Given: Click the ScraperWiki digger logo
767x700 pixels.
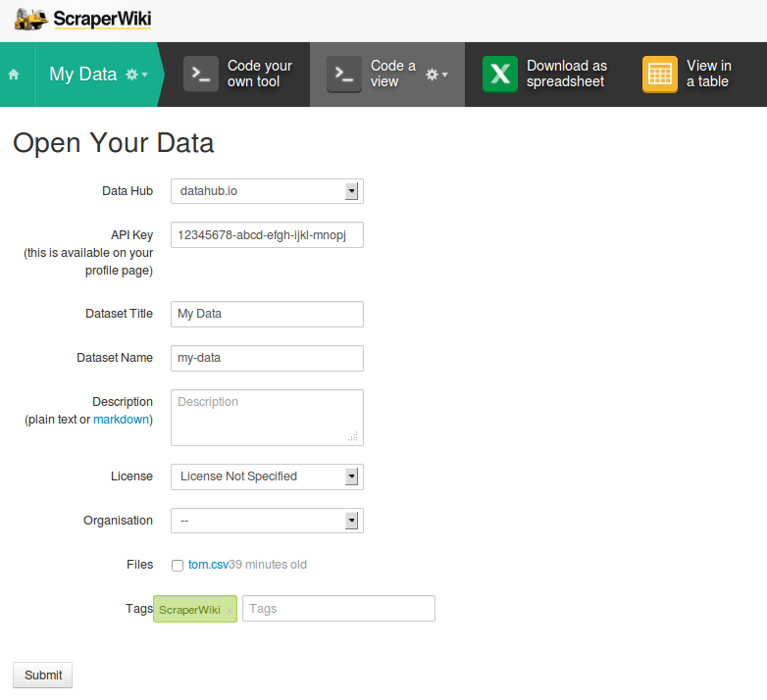Looking at the screenshot, I should [x=31, y=20].
